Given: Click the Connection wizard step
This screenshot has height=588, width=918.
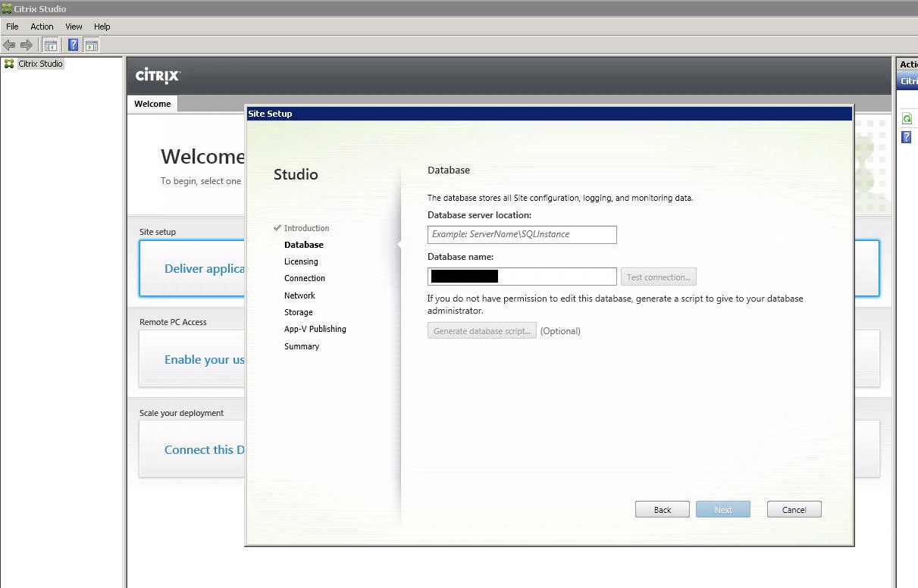Looking at the screenshot, I should point(304,278).
